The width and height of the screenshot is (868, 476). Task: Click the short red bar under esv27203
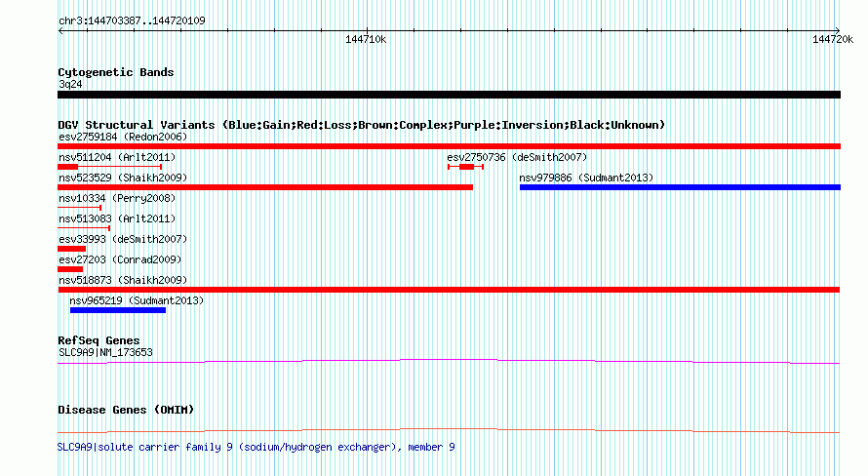coord(70,269)
